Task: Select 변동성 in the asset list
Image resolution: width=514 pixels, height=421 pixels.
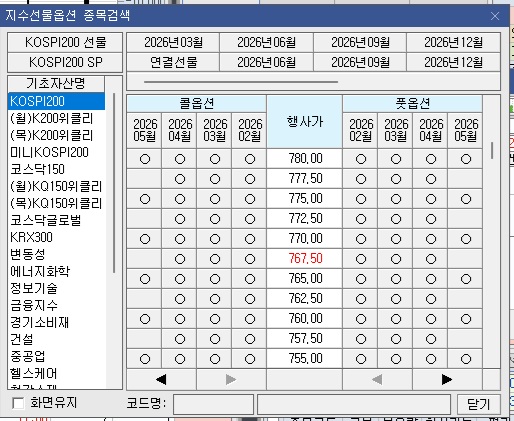Action: coord(56,254)
